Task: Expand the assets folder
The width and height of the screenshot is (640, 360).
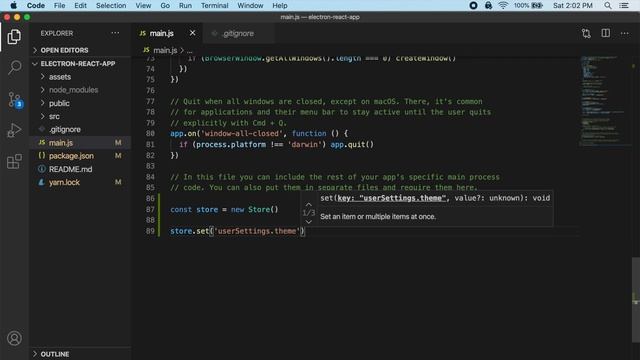Action: click(60, 77)
